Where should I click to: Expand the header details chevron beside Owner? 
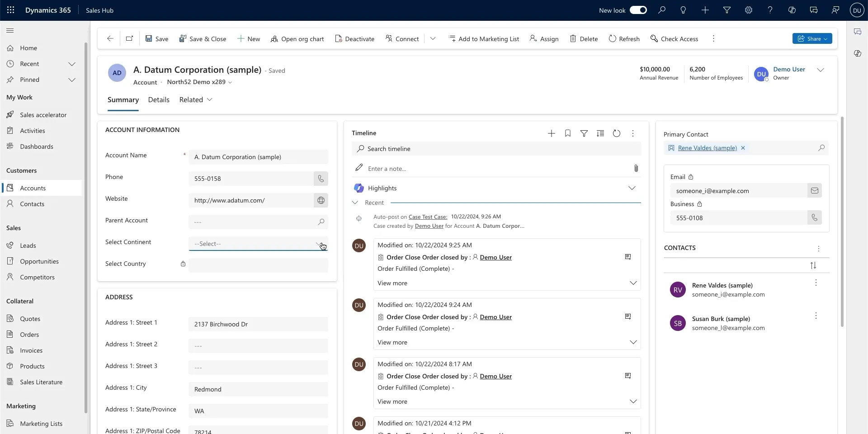[821, 70]
